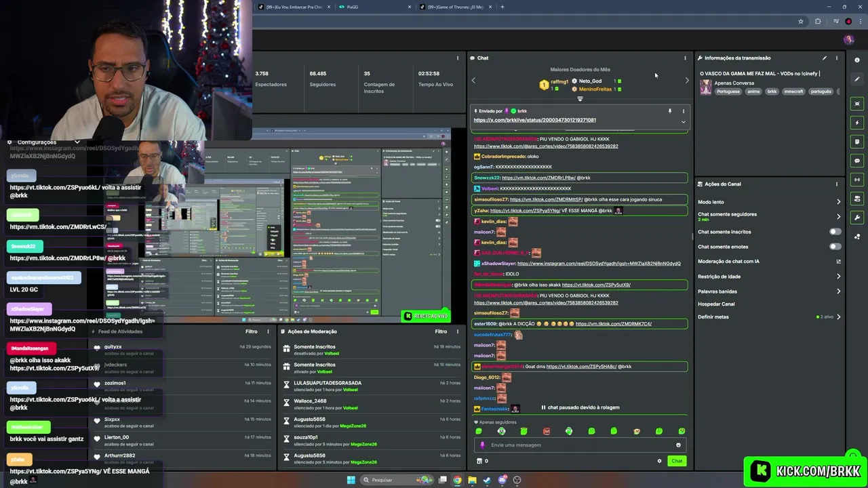Open Chrome from the taskbar
The height and width of the screenshot is (488, 868).
[457, 480]
